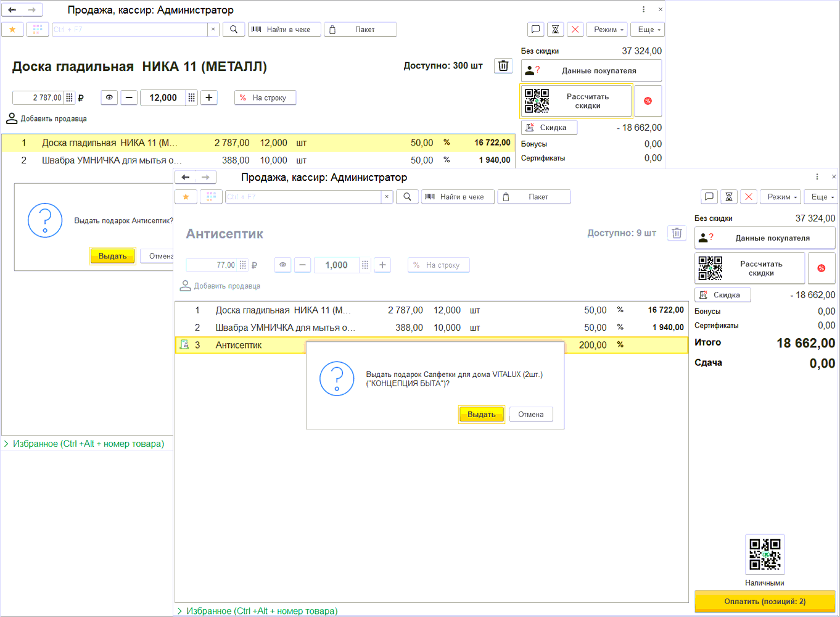Select row 2 'Швабра УМНИЧКА' in the back window
This screenshot has width=840, height=617.
coord(258,160)
